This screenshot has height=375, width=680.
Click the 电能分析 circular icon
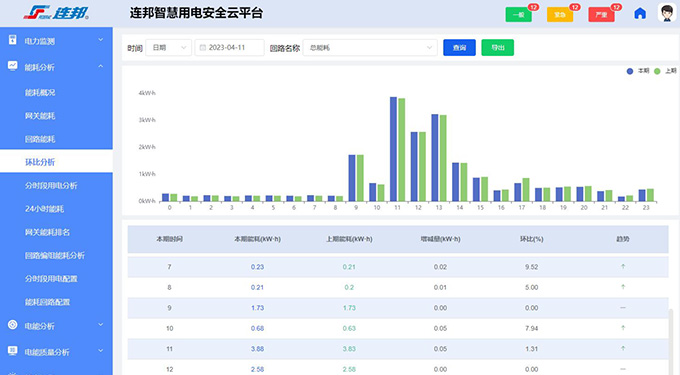pyautogui.click(x=13, y=325)
